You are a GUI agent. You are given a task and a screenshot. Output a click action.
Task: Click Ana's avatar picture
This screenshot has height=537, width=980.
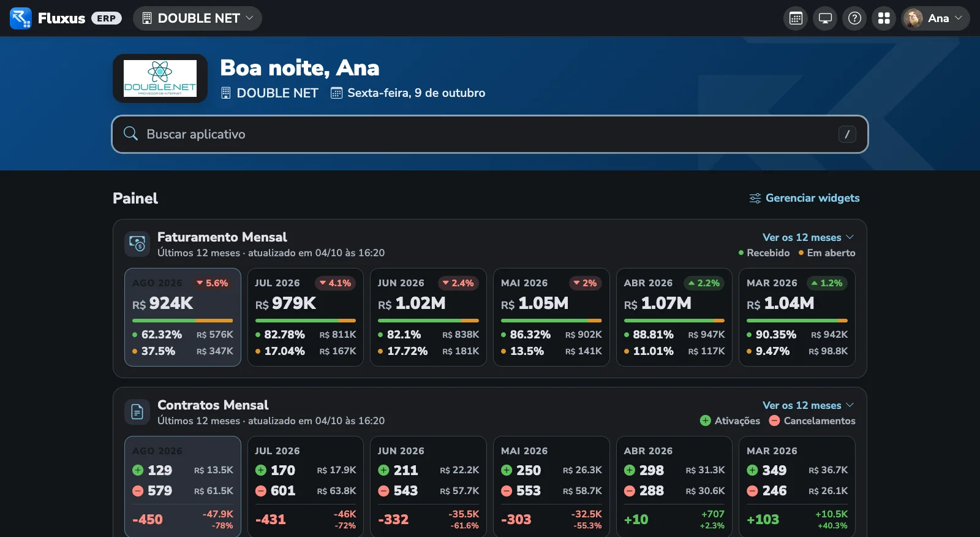[x=913, y=18]
